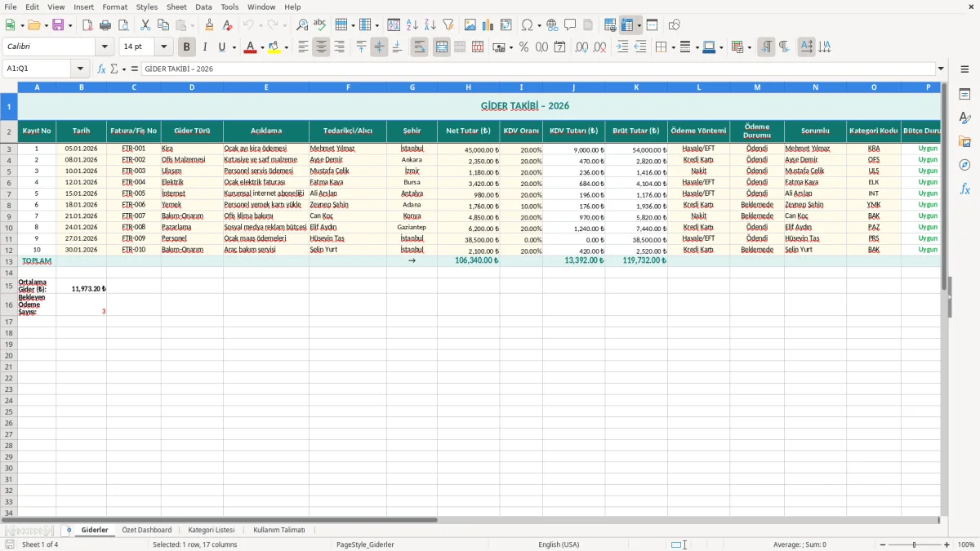Open the Format menu
The image size is (980, 551).
[114, 7]
